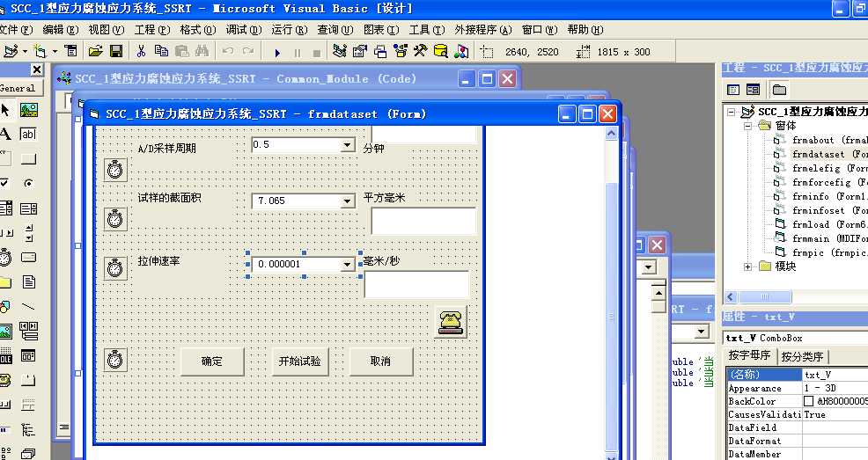
Task: Click the telephone icon button on form
Action: click(451, 322)
